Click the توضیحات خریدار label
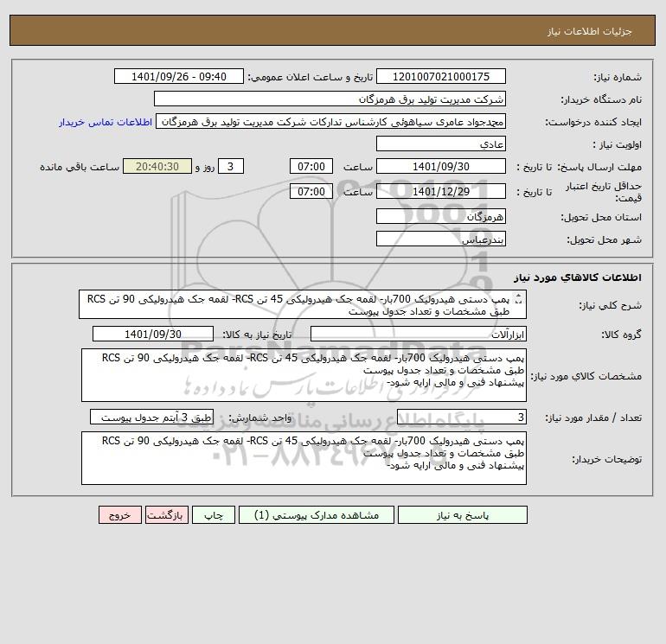666x644 pixels. click(607, 459)
